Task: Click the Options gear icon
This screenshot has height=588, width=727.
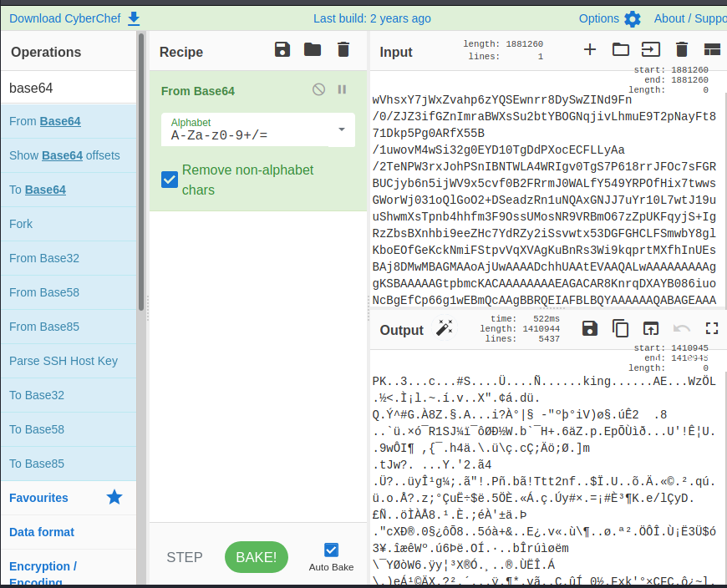Action: tap(633, 19)
